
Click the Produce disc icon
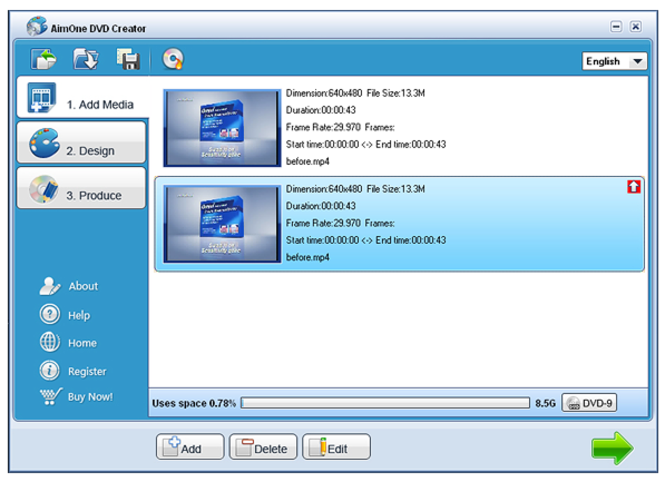point(44,189)
